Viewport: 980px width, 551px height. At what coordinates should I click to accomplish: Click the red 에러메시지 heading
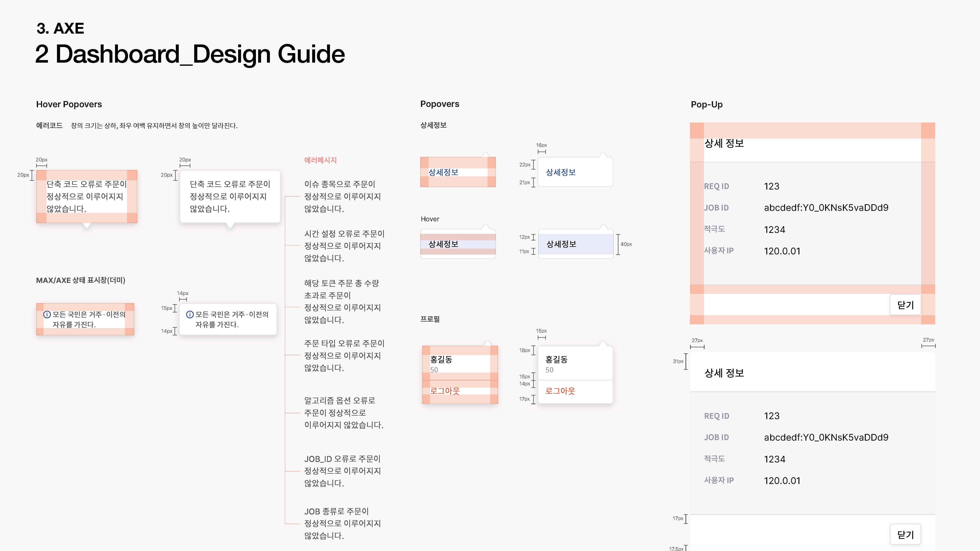320,160
